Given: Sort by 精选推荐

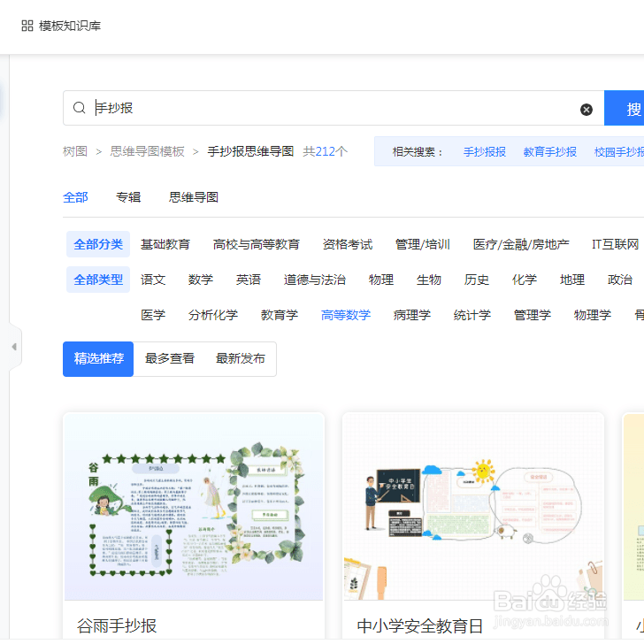Looking at the screenshot, I should (x=98, y=358).
